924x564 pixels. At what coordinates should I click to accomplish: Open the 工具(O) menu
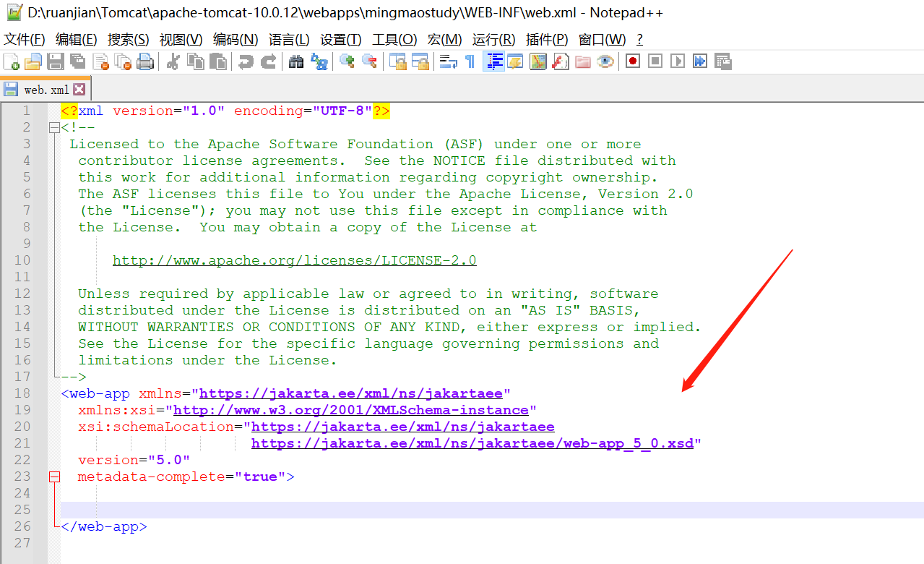394,39
